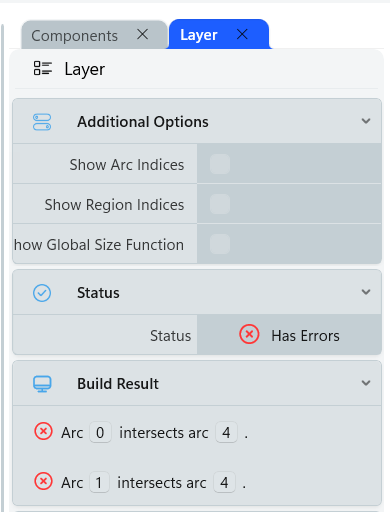Click the Additional Options toggle-switches icon

(42, 122)
